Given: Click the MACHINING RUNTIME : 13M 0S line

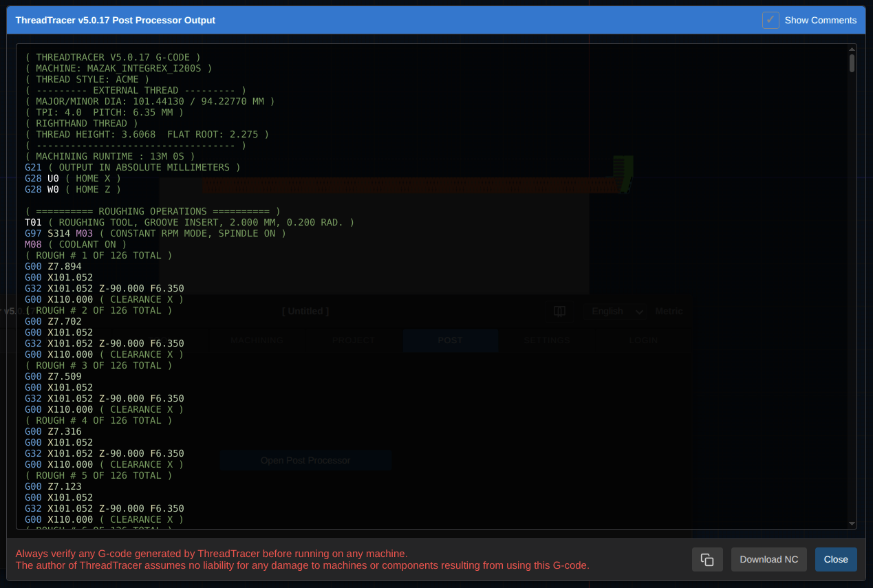Looking at the screenshot, I should tap(110, 156).
